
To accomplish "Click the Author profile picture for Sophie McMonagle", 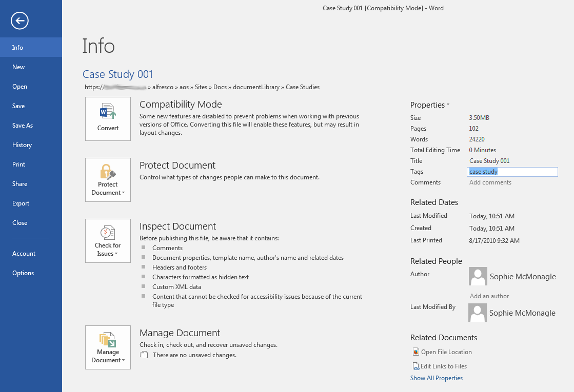I will tap(477, 276).
